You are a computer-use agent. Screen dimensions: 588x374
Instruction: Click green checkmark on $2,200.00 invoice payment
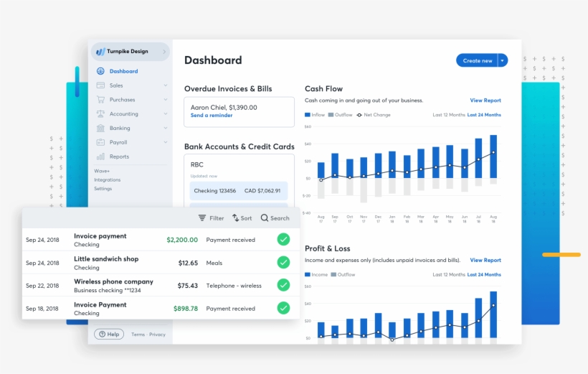(283, 239)
